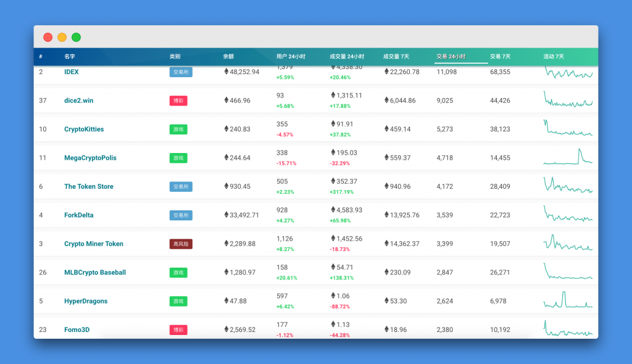Click IDEX's 交易所 category tag
The width and height of the screenshot is (632, 364).
click(x=181, y=72)
